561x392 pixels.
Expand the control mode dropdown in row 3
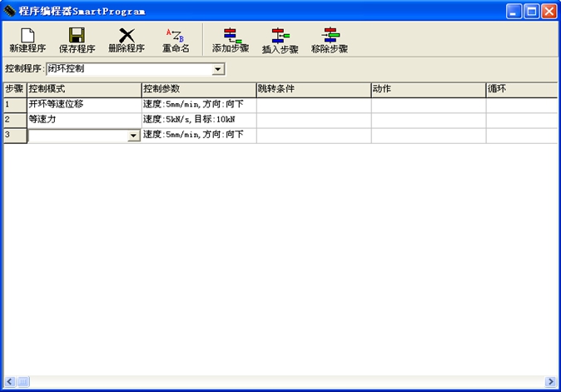(133, 136)
